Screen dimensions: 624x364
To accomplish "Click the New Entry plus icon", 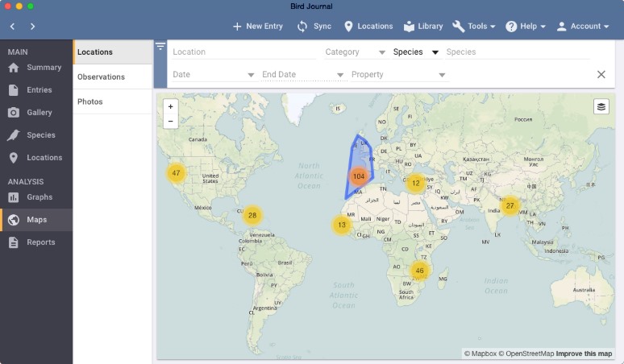I will click(x=237, y=27).
